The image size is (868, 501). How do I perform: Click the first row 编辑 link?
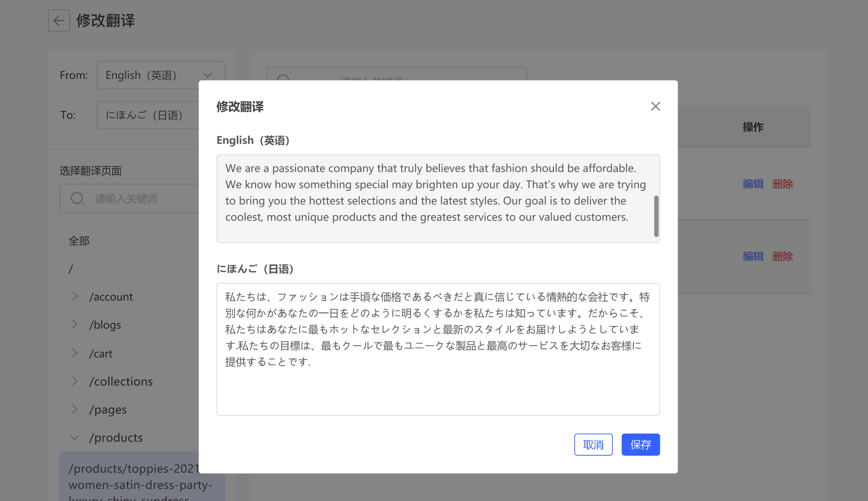[x=753, y=184]
